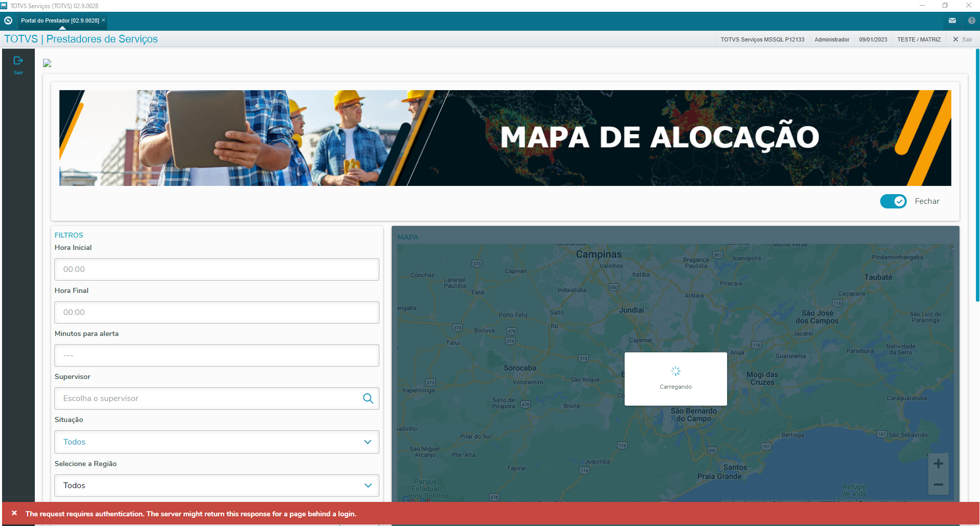This screenshot has width=980, height=526.
Task: Click the Hora Final input field
Action: pyautogui.click(x=217, y=312)
